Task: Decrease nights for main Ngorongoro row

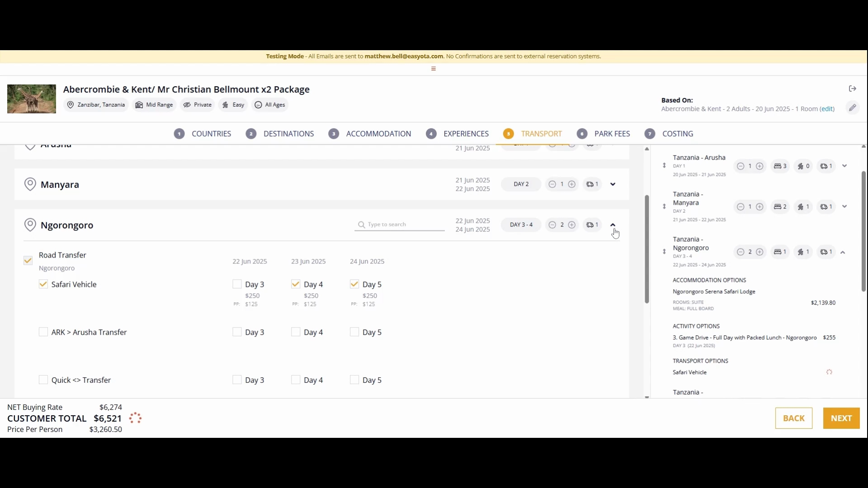Action: tap(552, 225)
